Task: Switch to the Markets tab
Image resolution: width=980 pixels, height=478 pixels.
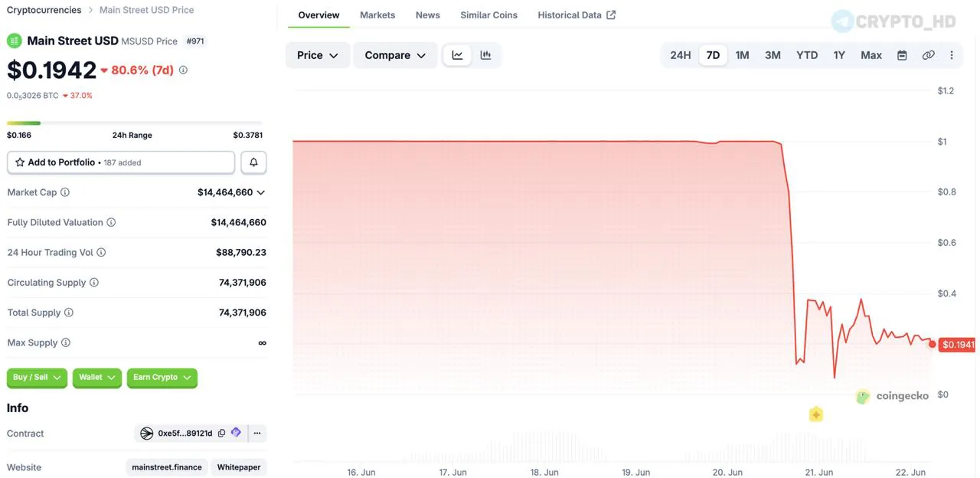Action: click(377, 15)
